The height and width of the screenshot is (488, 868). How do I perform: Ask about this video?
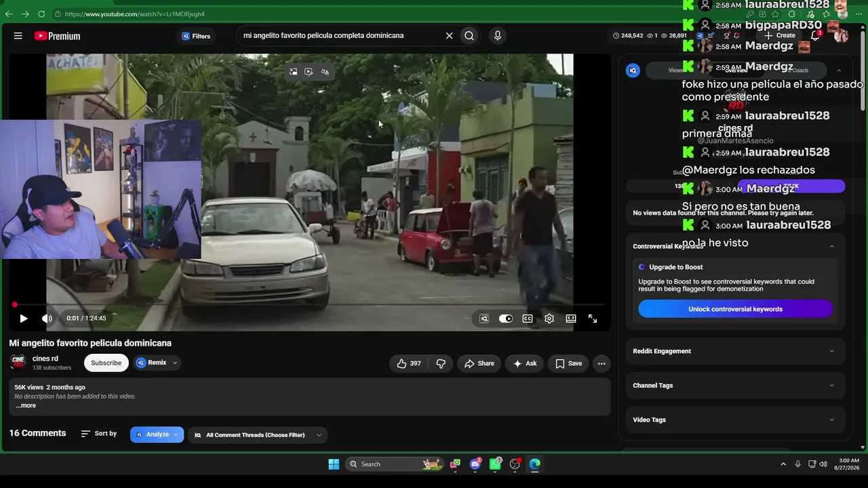point(525,363)
